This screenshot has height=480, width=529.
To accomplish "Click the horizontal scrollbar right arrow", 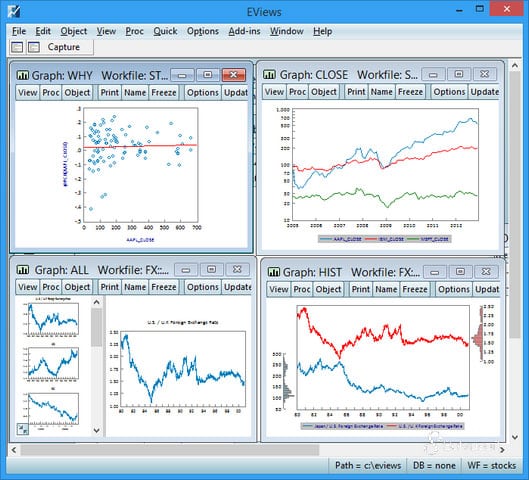I will click(502, 450).
